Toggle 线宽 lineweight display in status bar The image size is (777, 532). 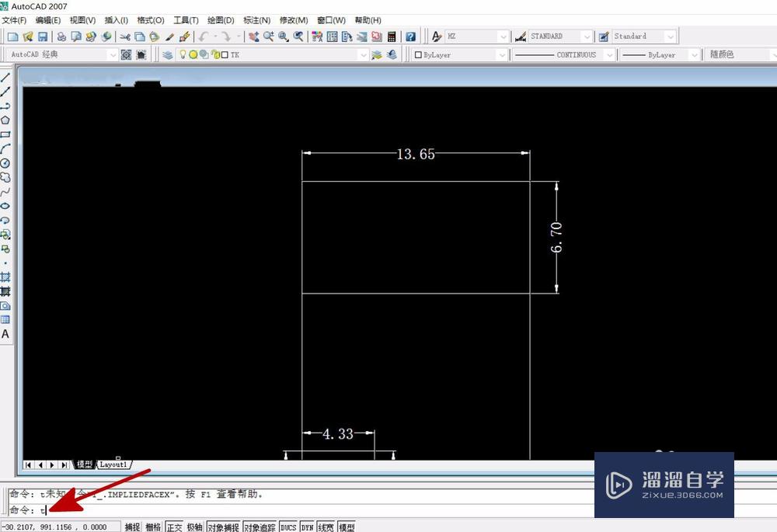[x=326, y=527]
